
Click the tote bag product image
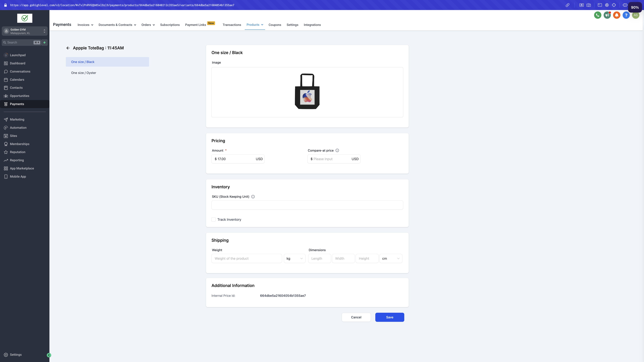[307, 91]
